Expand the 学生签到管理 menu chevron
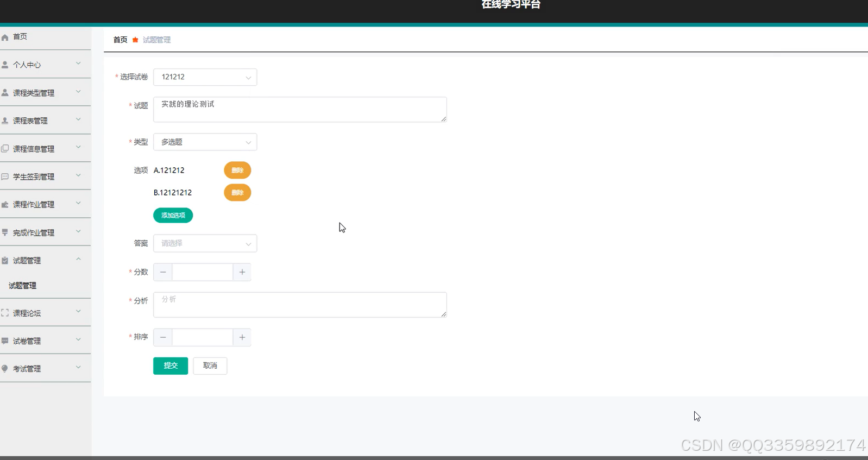Screen dimensions: 868x460 pos(78,175)
